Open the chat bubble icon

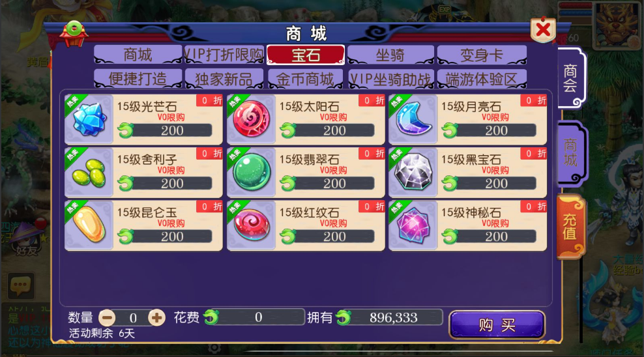pos(21,285)
